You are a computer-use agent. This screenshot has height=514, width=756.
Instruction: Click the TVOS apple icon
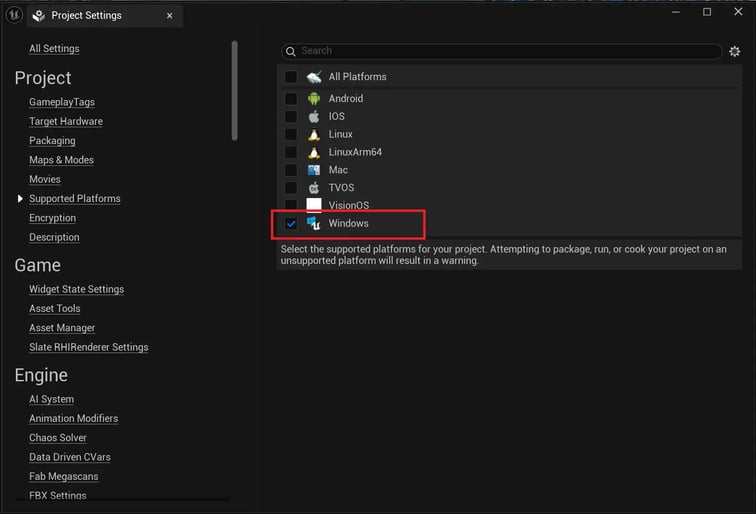pos(314,188)
